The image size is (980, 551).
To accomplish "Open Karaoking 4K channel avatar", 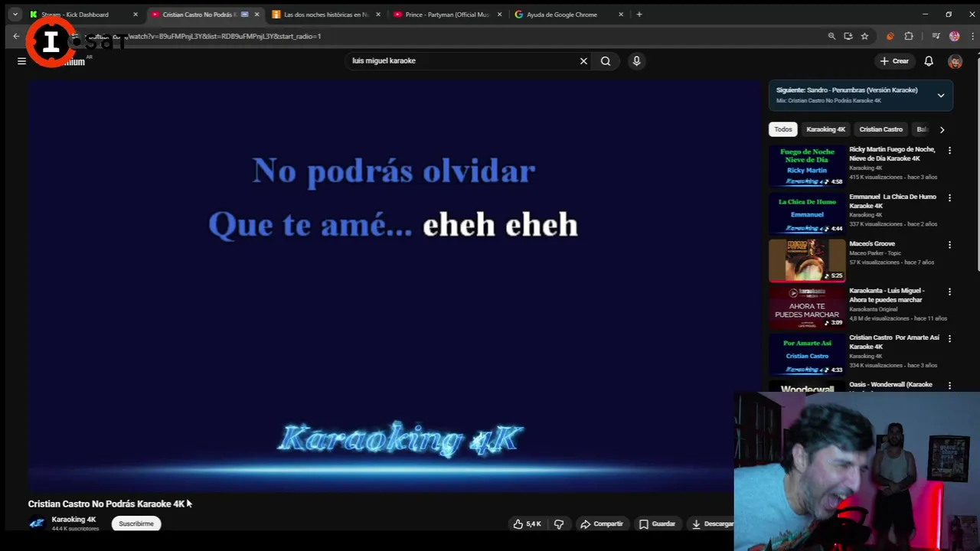I will click(x=36, y=523).
